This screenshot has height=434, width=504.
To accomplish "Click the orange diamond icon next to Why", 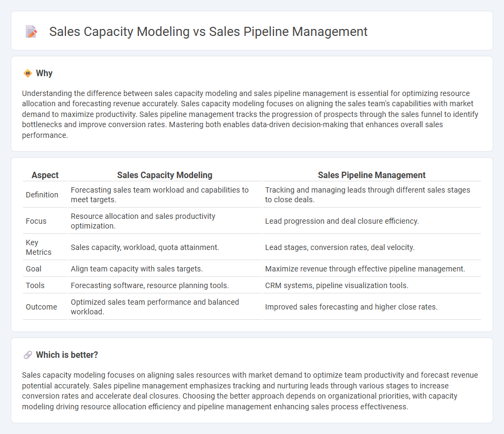I will pos(28,73).
